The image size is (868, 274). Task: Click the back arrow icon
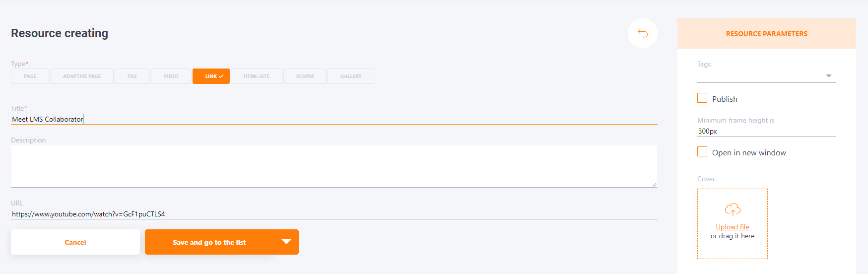pos(643,33)
